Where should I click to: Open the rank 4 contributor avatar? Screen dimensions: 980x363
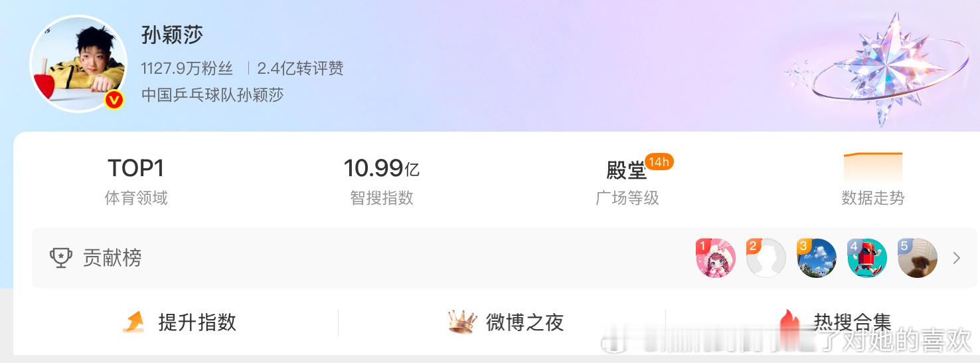[x=867, y=258]
